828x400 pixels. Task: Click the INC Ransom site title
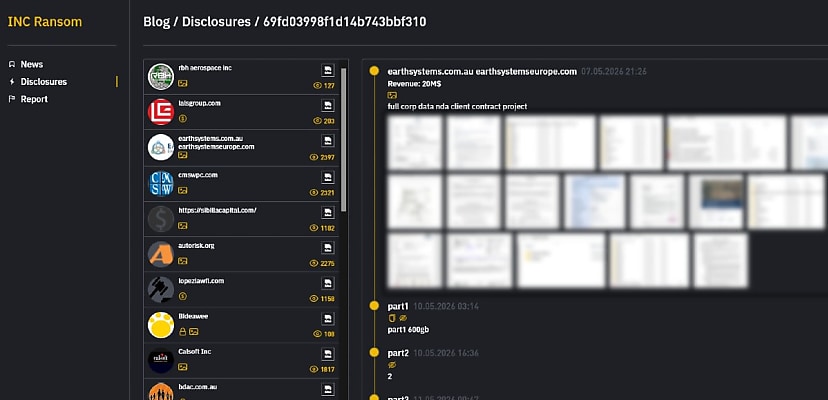pyautogui.click(x=45, y=22)
